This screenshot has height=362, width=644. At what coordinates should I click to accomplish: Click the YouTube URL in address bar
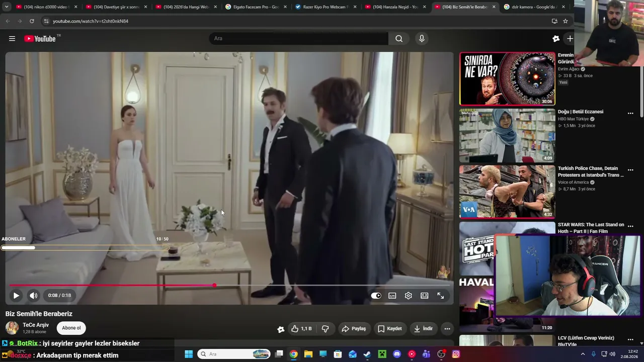click(x=91, y=21)
